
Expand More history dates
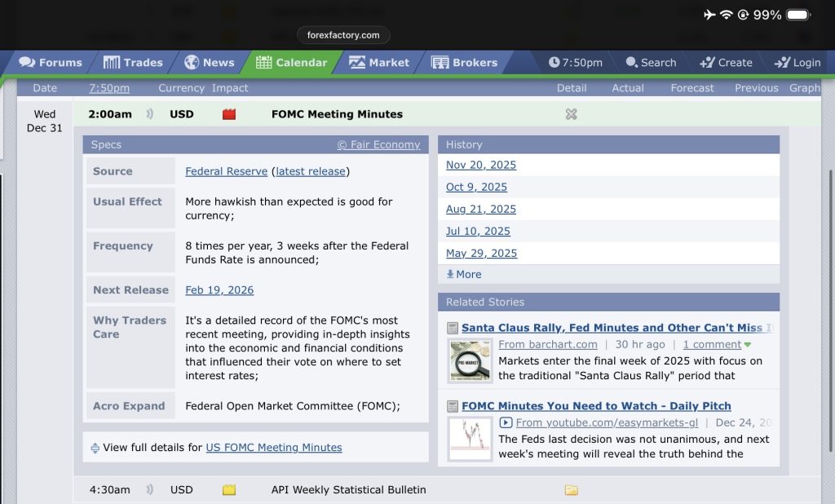tap(464, 274)
